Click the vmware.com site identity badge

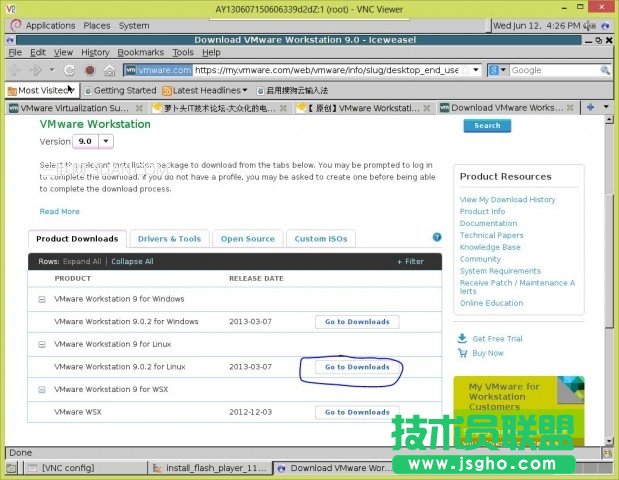pos(158,70)
